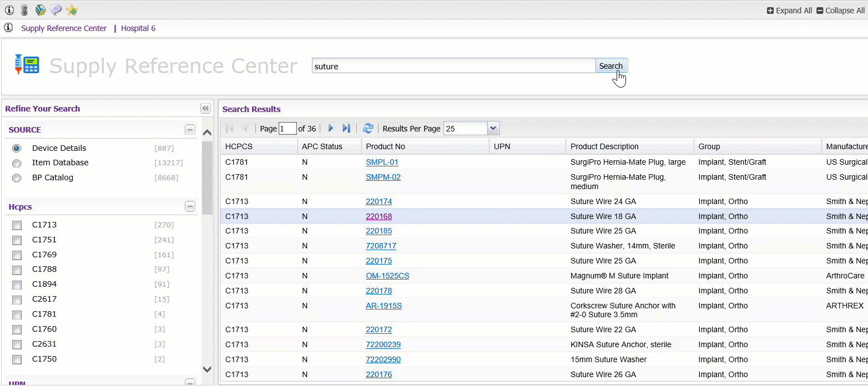
Task: Enable the C1788 Hcpcs checkbox
Action: (x=17, y=270)
